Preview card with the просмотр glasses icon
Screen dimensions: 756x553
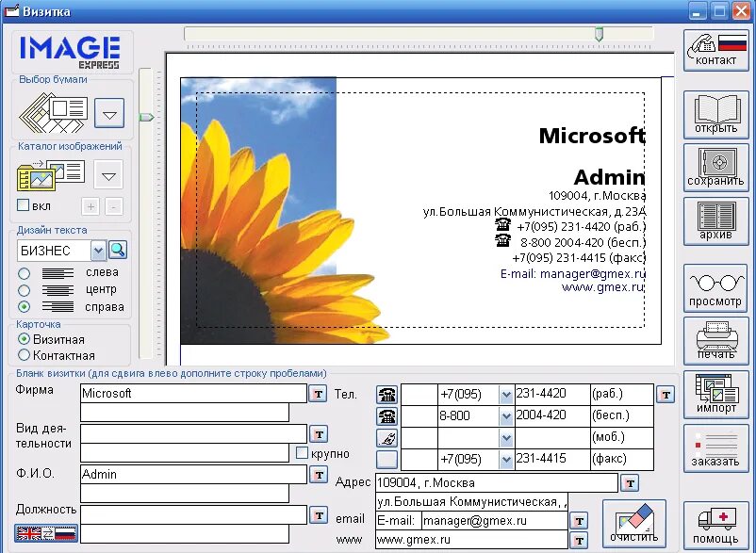point(716,288)
